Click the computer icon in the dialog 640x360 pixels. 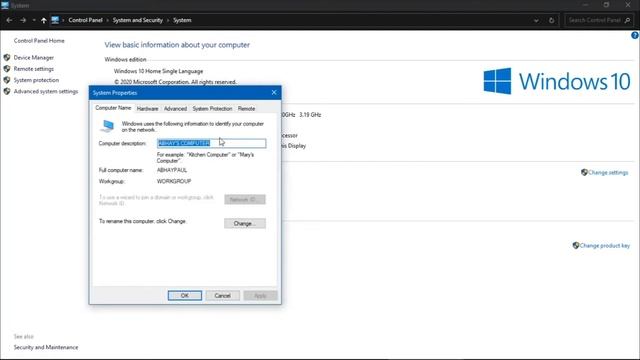107,126
